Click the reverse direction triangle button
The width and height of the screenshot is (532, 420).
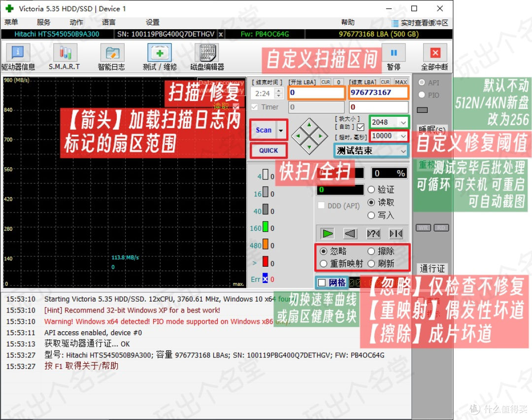(350, 234)
